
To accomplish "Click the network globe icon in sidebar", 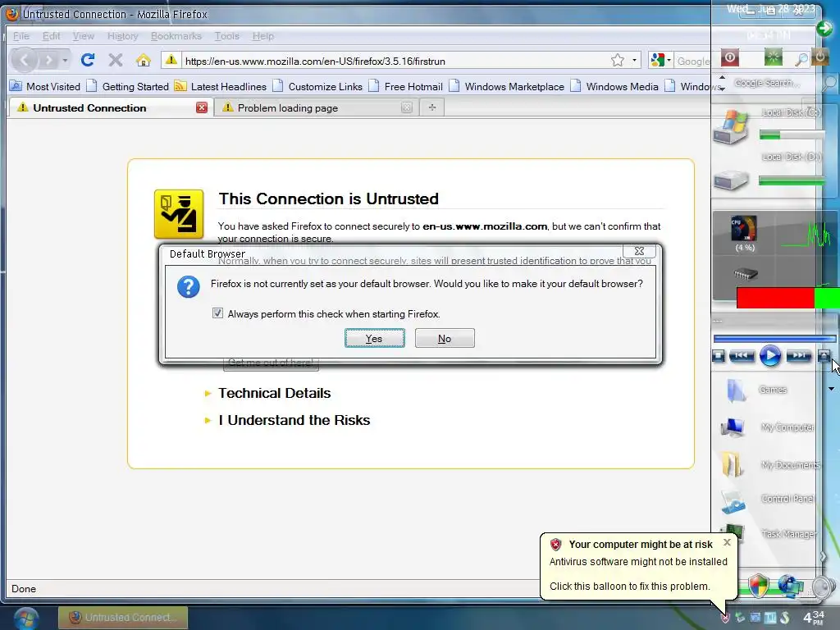I will [791, 586].
